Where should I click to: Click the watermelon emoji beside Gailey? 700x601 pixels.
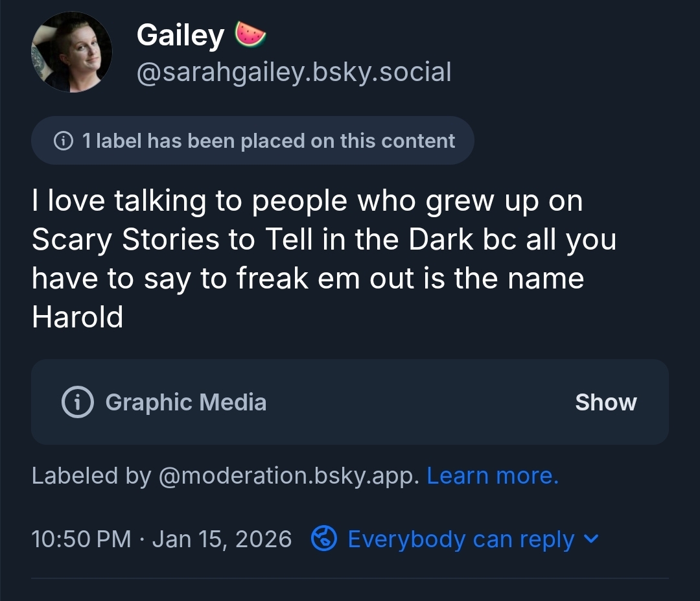(x=250, y=34)
